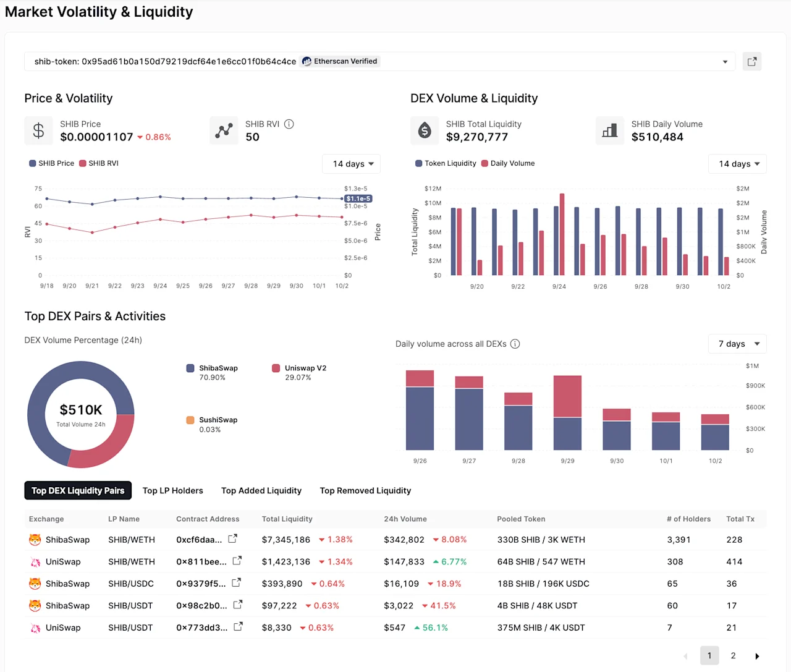791x672 pixels.
Task: Click the Etherscan Verified badge icon
Action: pyautogui.click(x=307, y=61)
